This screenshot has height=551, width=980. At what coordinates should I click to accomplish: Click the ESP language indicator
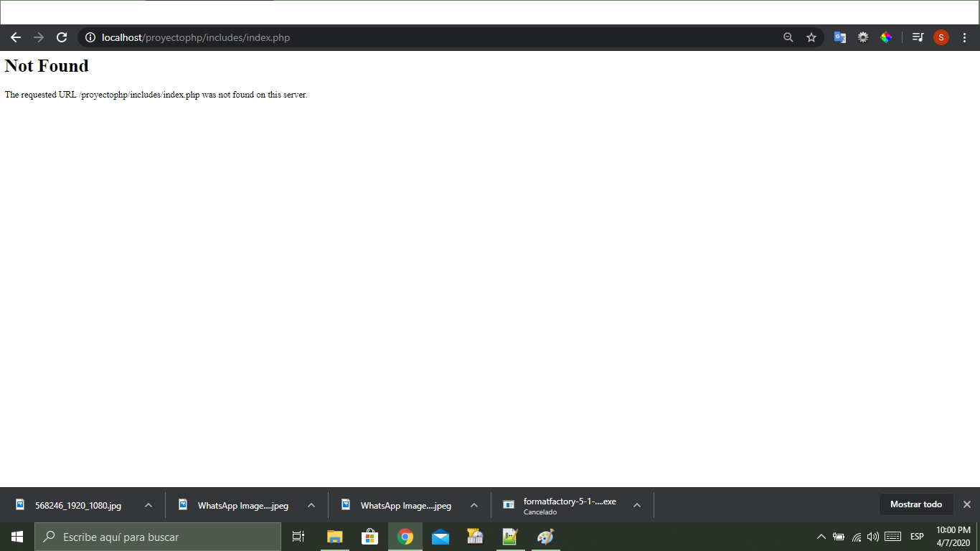(917, 537)
